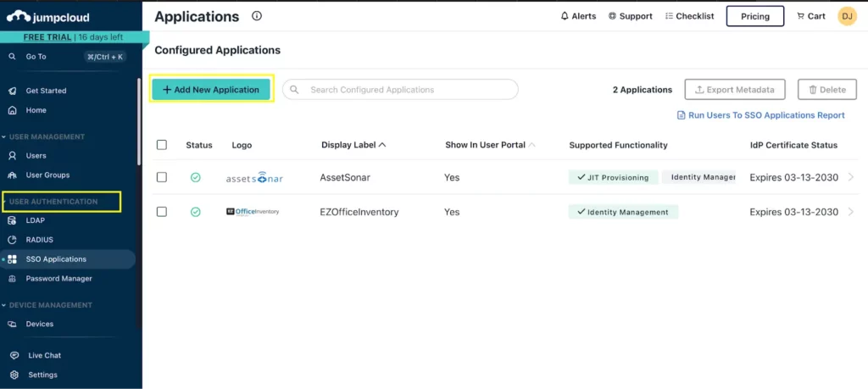Check the AssetSonar row checkbox
Image resolution: width=868 pixels, height=389 pixels.
[x=162, y=177]
